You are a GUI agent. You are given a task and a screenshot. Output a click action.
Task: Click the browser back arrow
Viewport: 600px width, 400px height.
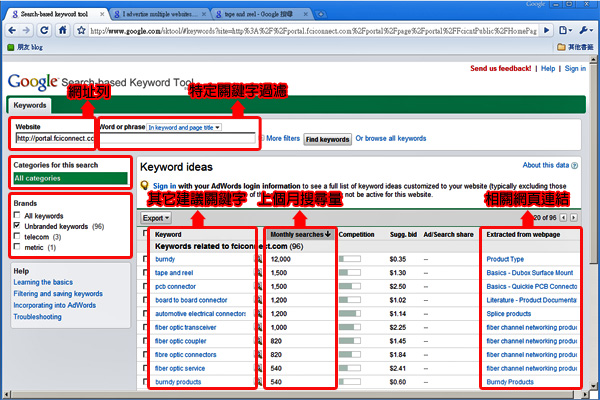pos(12,30)
